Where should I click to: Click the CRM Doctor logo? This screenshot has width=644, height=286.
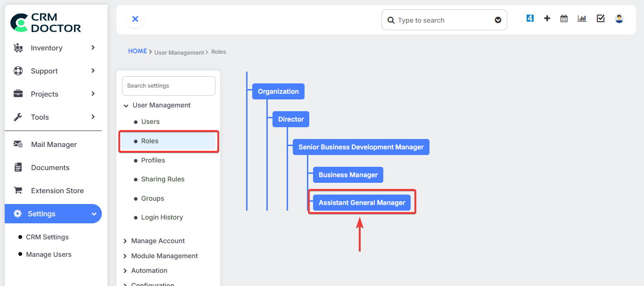tap(46, 23)
